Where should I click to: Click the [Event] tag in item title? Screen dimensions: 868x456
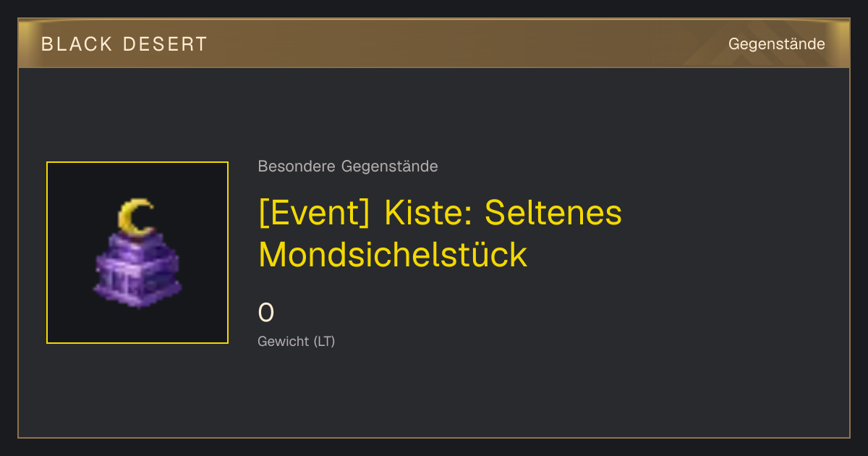pos(315,214)
